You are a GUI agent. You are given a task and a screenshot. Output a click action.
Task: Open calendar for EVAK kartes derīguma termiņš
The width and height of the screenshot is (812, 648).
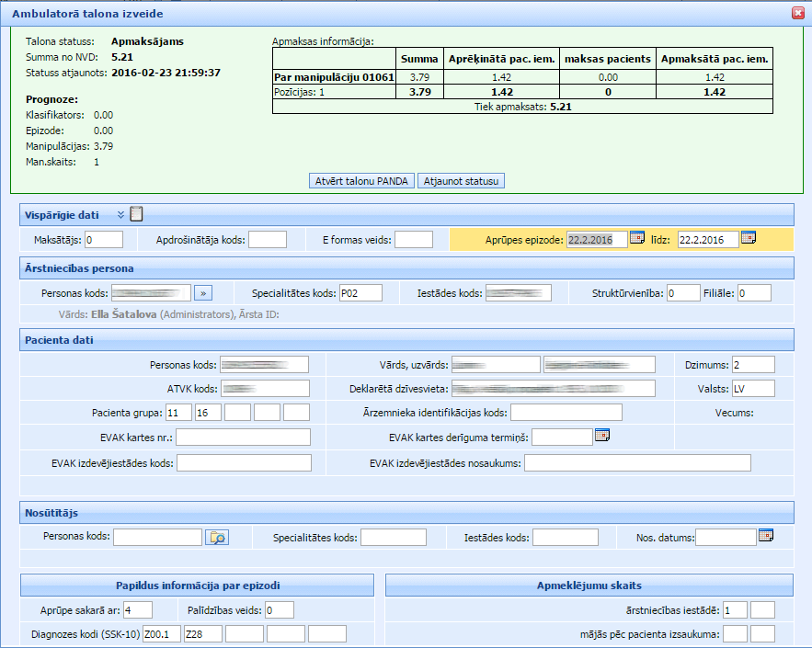[x=602, y=435]
